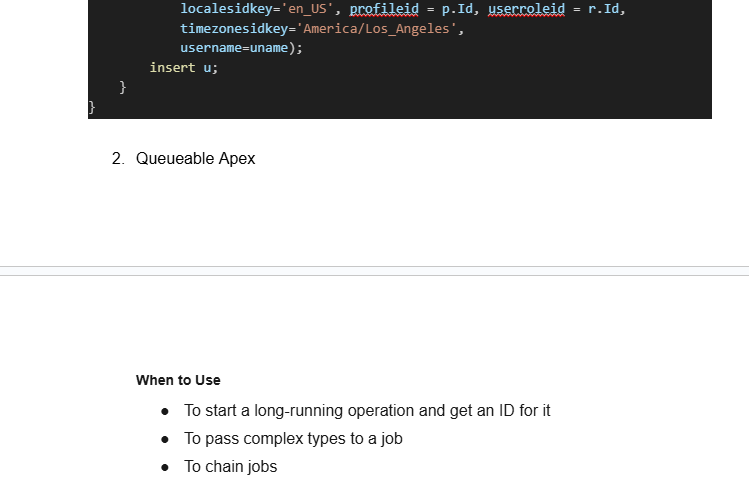Click the username=uname code line
The image size is (749, 492).
(x=241, y=48)
